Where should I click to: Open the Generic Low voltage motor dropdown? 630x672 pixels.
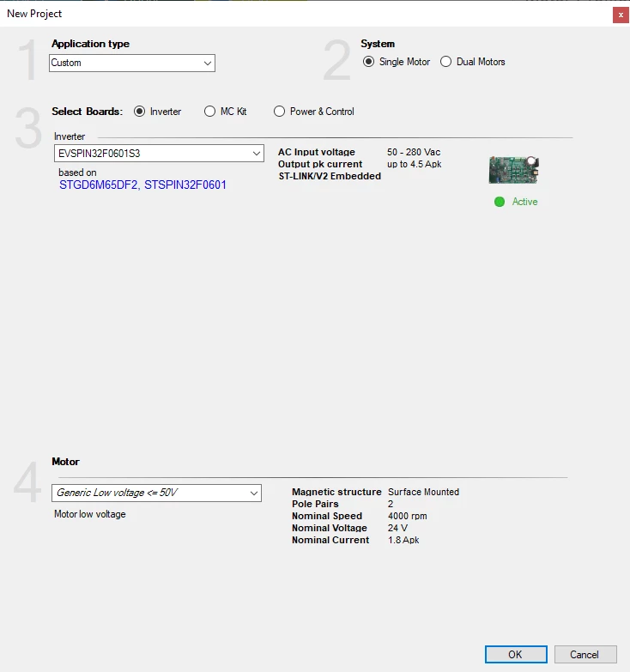point(156,493)
